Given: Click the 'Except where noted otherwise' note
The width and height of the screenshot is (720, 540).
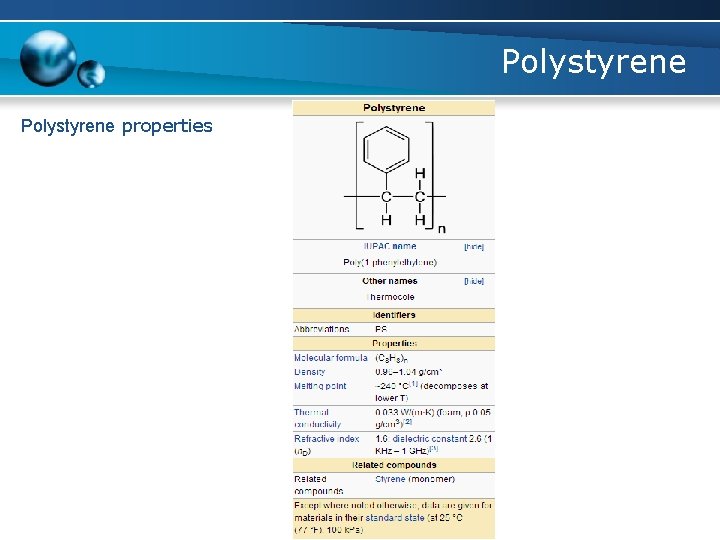Looking at the screenshot, I should [x=394, y=518].
